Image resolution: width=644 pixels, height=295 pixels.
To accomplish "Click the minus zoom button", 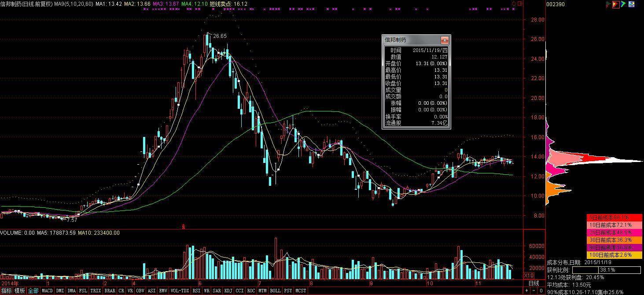I will click(534, 291).
